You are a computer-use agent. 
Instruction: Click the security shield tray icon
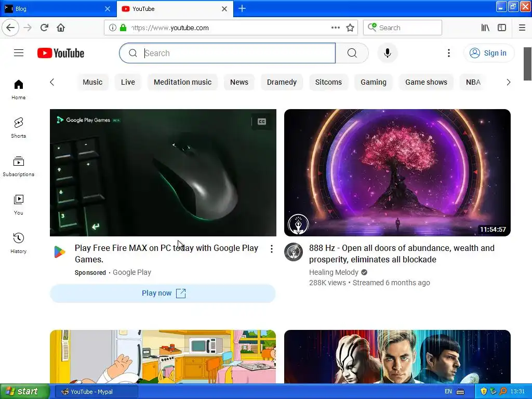[x=484, y=392]
